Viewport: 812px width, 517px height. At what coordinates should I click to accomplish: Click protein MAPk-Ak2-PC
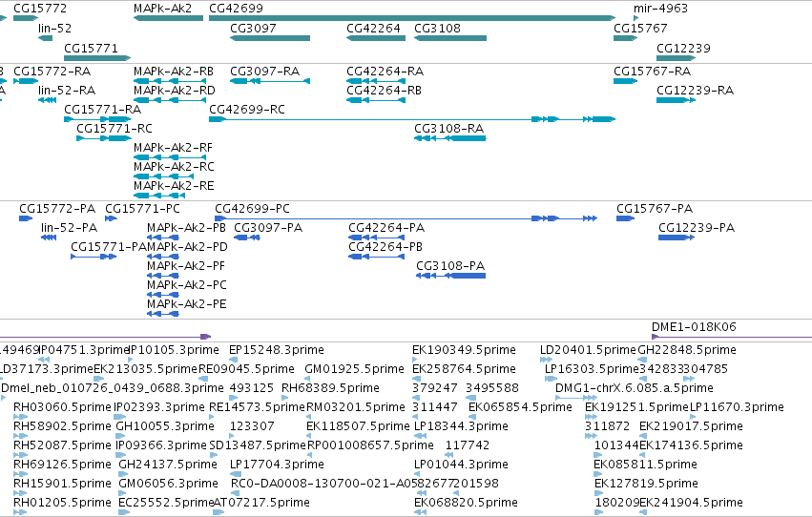pos(162,295)
